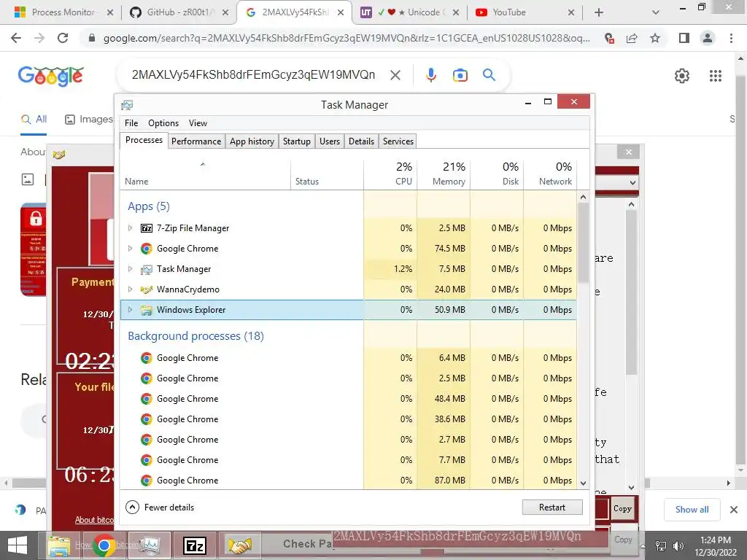747x560 pixels.
Task: Click Show all downloads link
Action: pos(692,510)
